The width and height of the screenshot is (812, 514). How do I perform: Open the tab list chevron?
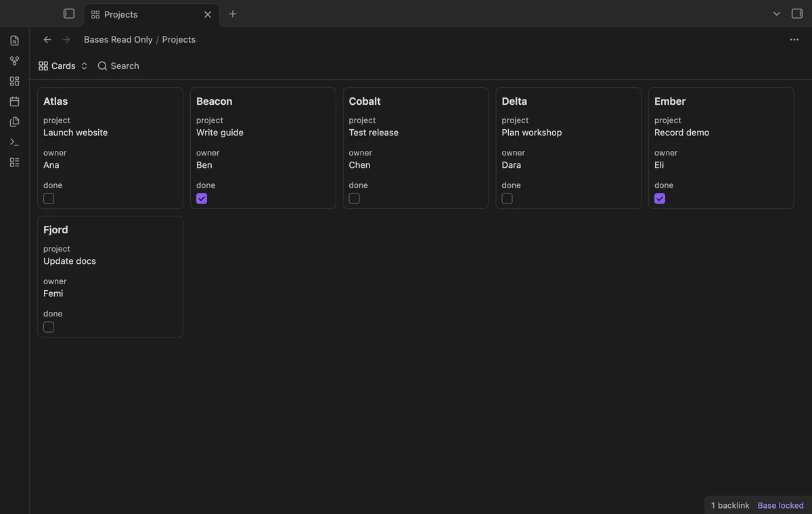pos(777,14)
